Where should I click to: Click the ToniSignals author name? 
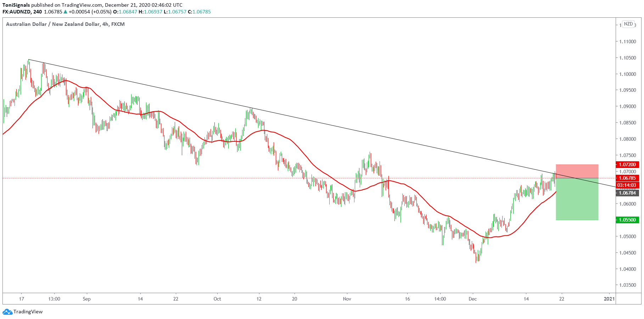coord(16,5)
